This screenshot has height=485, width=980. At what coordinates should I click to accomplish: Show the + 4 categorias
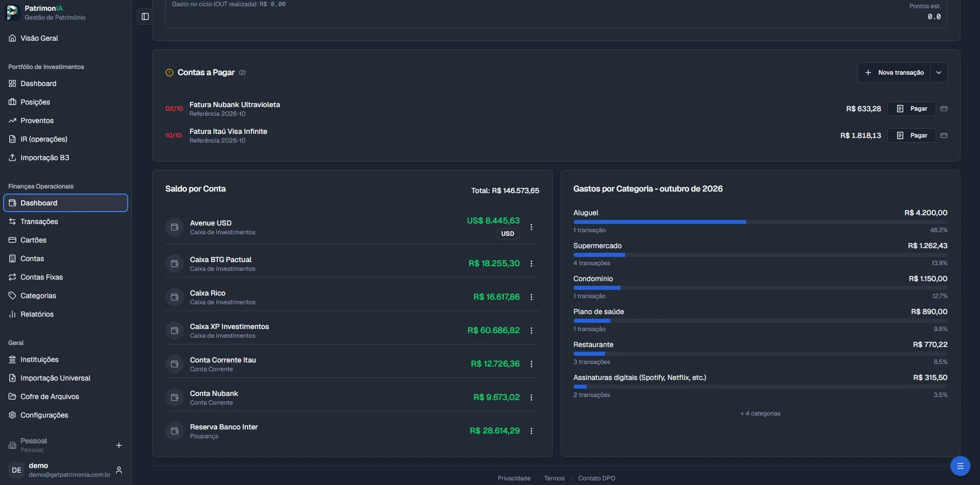[x=760, y=413]
